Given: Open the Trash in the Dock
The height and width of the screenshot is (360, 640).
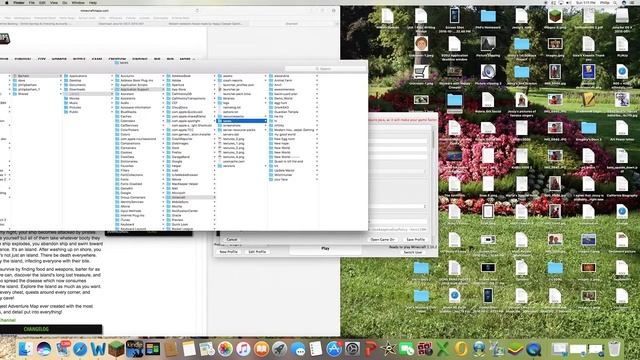Looking at the screenshot, I should (x=614, y=349).
